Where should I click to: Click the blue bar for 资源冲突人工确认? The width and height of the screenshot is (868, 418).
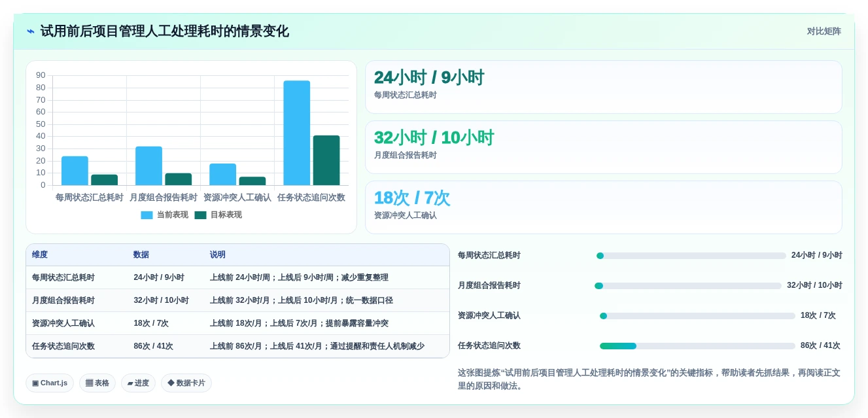[222, 174]
